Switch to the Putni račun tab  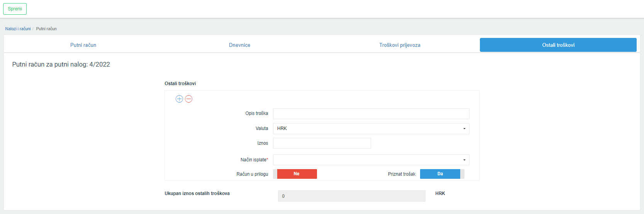pos(83,45)
